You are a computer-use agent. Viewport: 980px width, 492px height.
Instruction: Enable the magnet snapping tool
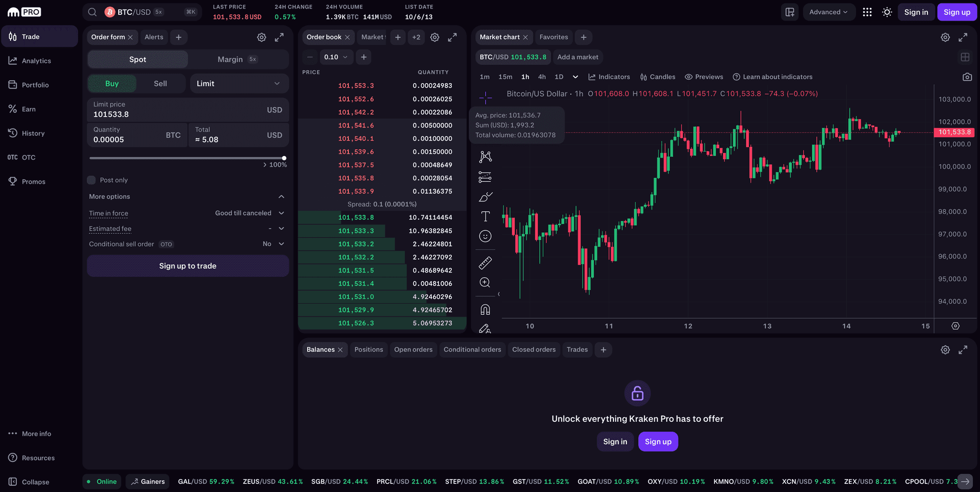pyautogui.click(x=485, y=309)
